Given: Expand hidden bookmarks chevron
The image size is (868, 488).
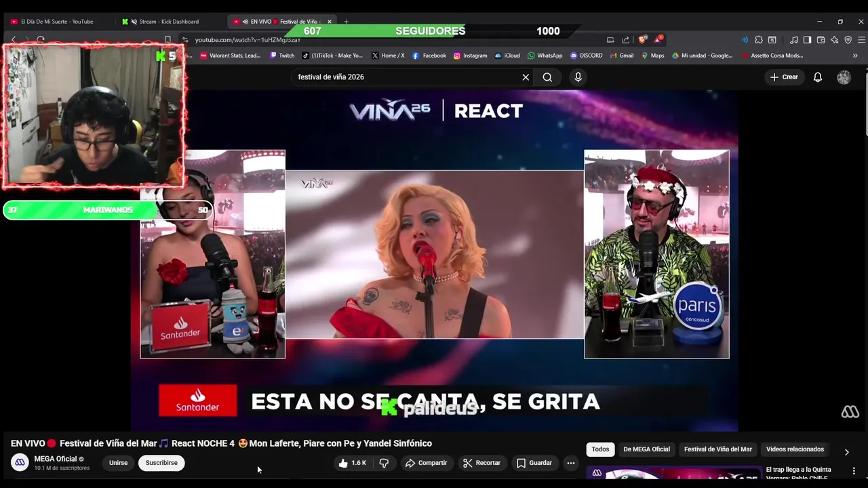Looking at the screenshot, I should coord(855,56).
